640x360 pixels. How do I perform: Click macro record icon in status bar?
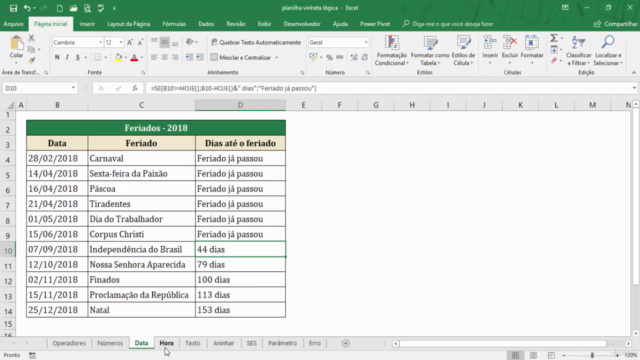tap(32, 356)
